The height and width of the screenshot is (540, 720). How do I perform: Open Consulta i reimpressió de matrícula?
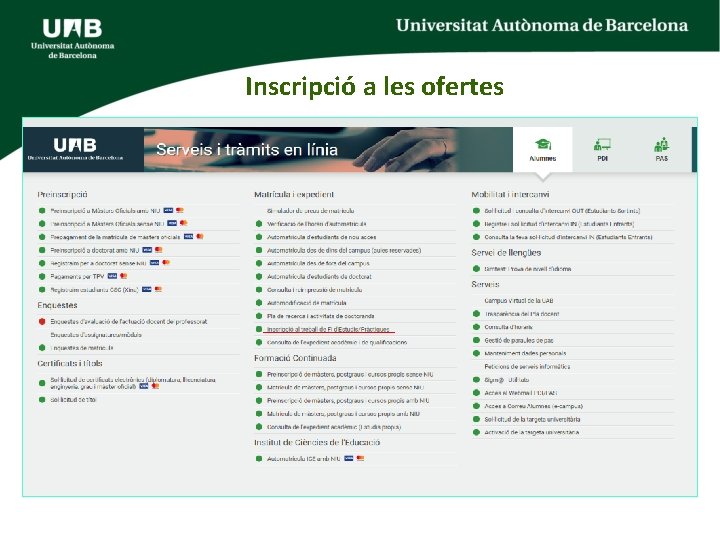pos(315,290)
